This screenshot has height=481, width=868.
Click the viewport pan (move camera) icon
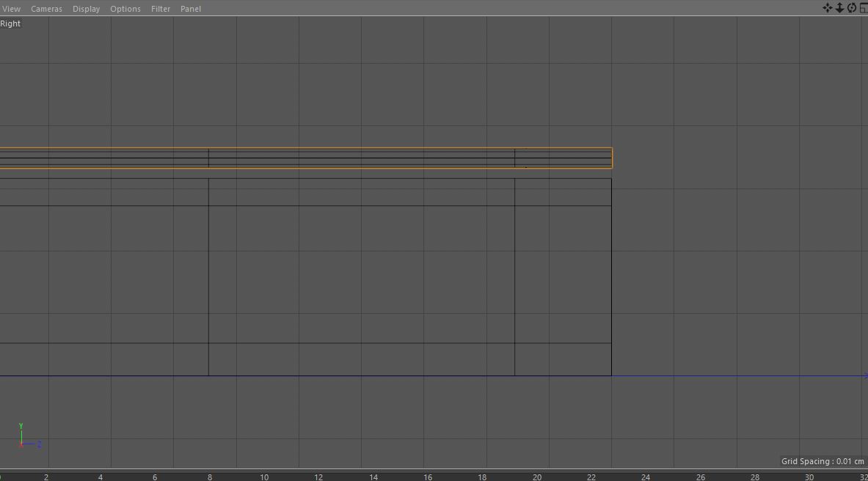(827, 8)
